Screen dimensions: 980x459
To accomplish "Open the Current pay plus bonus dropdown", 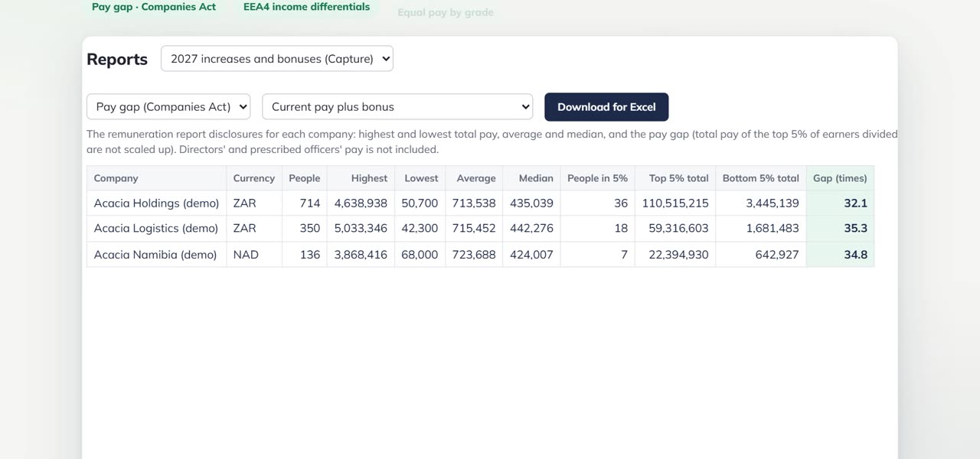I will [397, 107].
